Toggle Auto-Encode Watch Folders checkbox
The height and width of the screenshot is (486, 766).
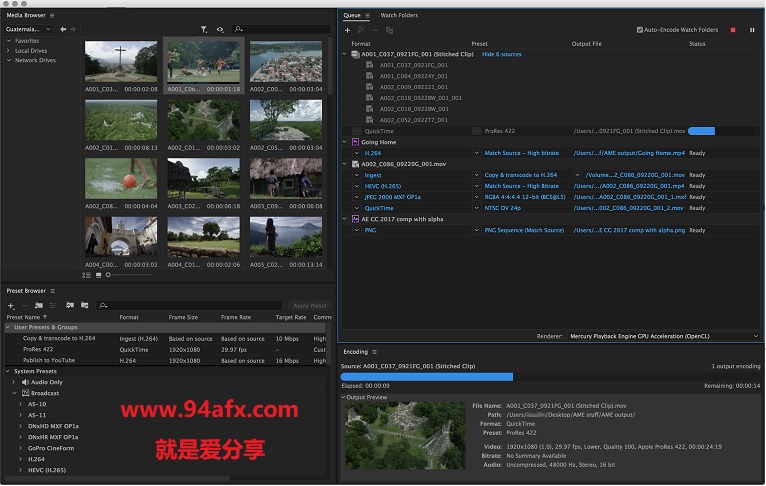[639, 30]
